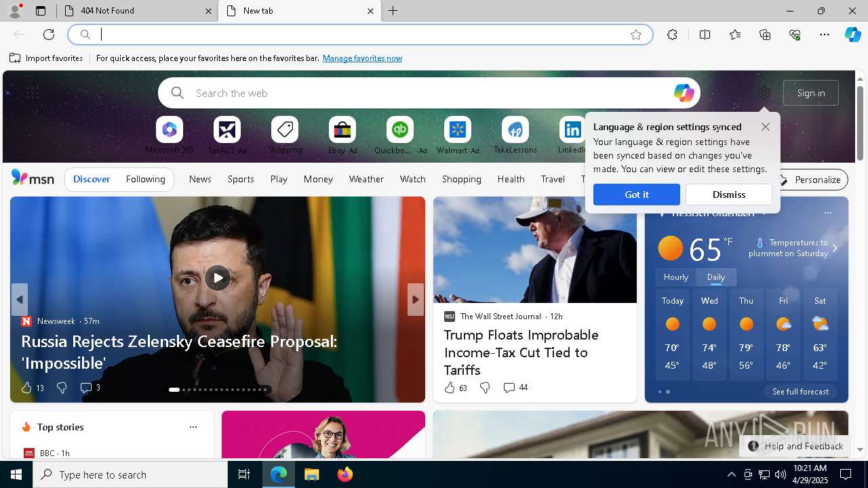This screenshot has width=868, height=488.
Task: Click Sign in button
Action: 811,93
